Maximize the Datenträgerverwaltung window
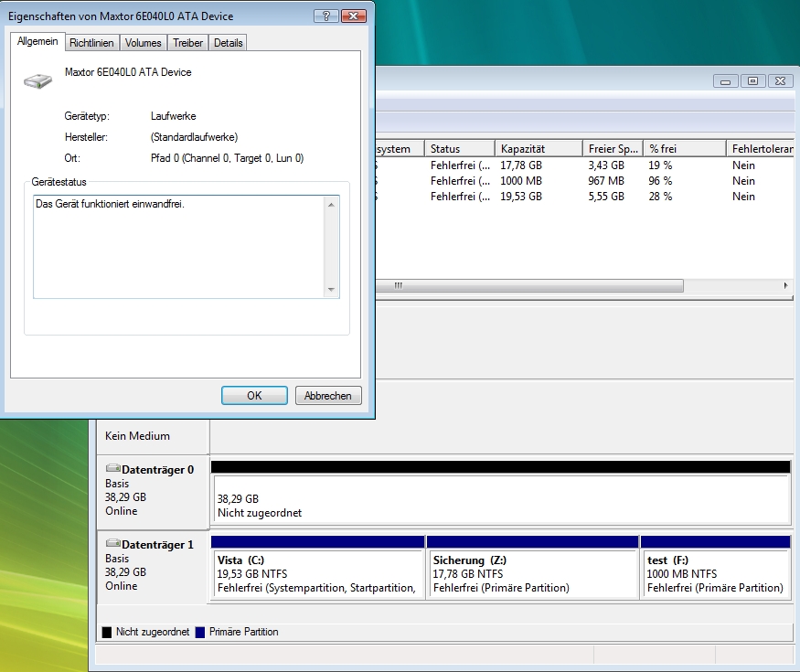 (x=753, y=81)
